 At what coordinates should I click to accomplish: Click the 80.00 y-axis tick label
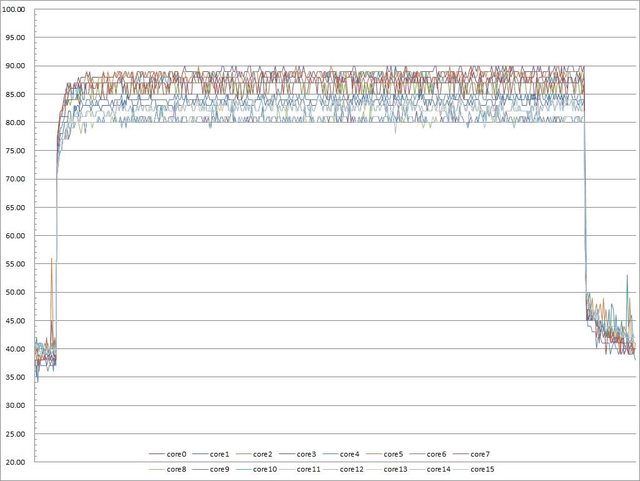point(16,123)
